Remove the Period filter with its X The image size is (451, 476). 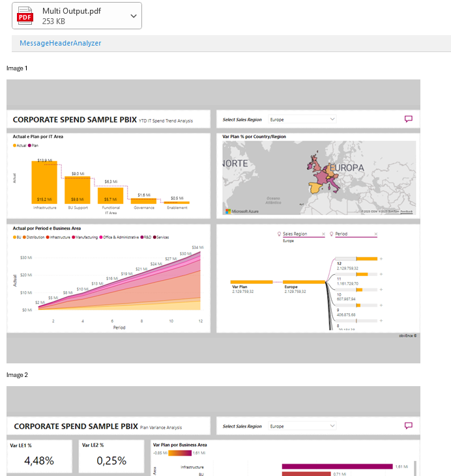(x=376, y=234)
